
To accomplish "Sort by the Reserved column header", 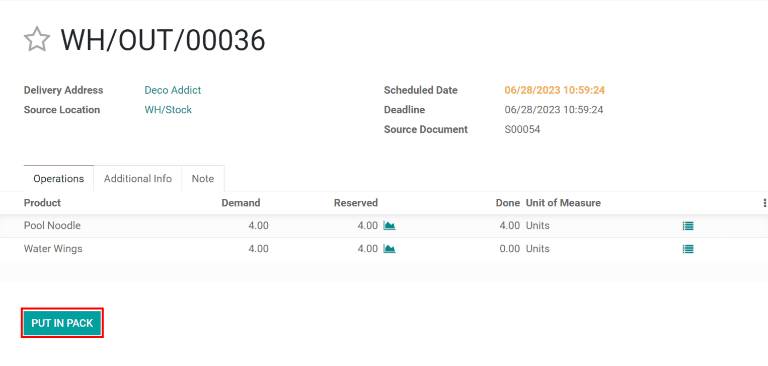I will tap(356, 203).
